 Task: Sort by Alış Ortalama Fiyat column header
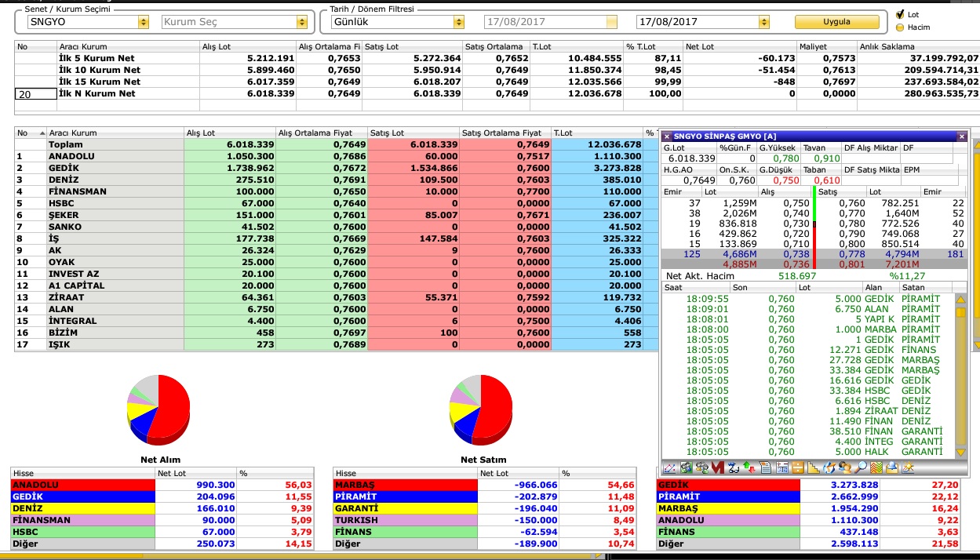tap(321, 133)
